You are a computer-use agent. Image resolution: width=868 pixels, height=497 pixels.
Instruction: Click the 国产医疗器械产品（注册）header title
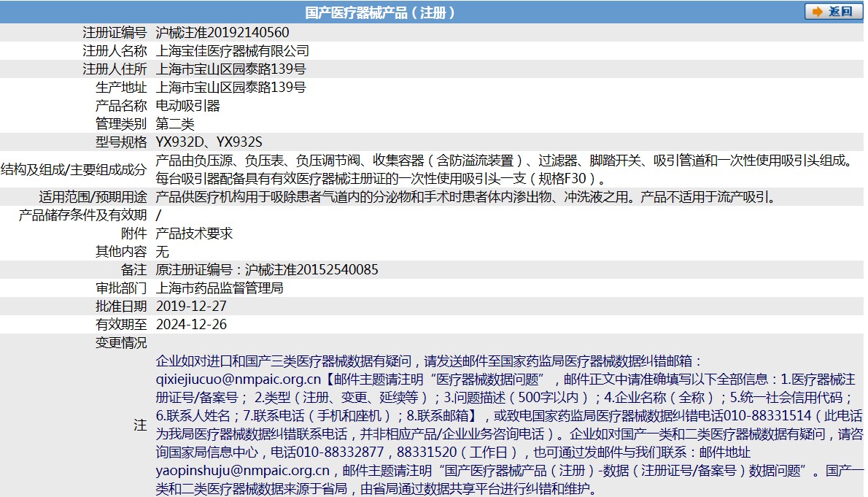(x=380, y=12)
